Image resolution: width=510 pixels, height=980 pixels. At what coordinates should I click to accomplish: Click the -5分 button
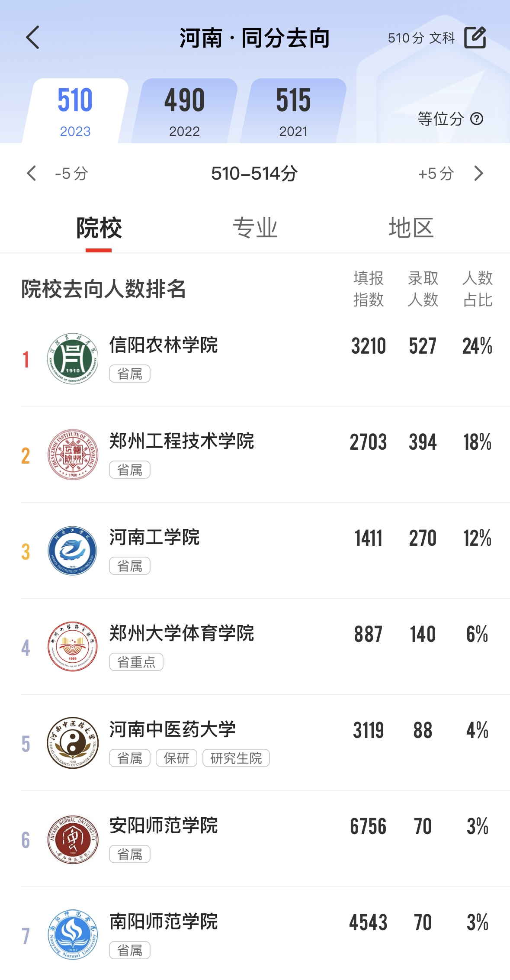click(71, 174)
